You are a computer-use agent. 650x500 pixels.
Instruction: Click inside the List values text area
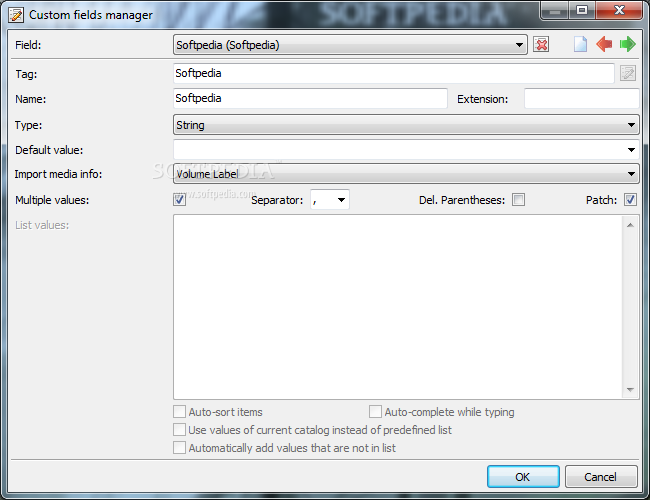point(398,307)
